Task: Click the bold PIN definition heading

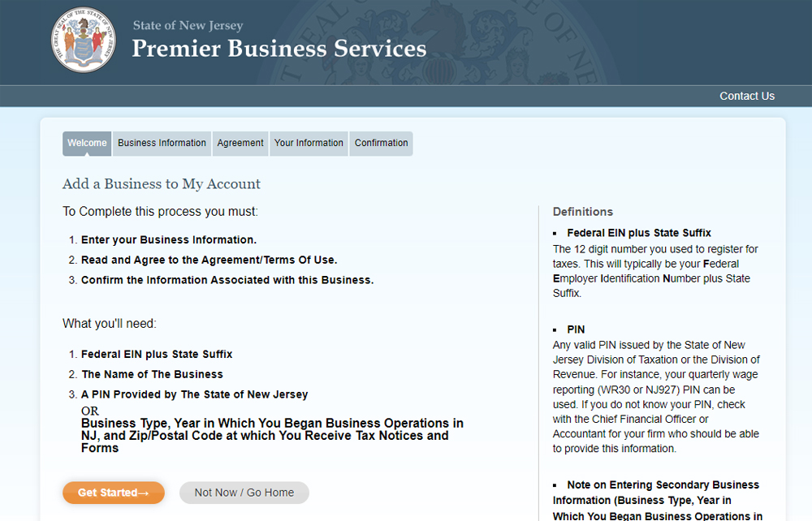Action: (576, 329)
